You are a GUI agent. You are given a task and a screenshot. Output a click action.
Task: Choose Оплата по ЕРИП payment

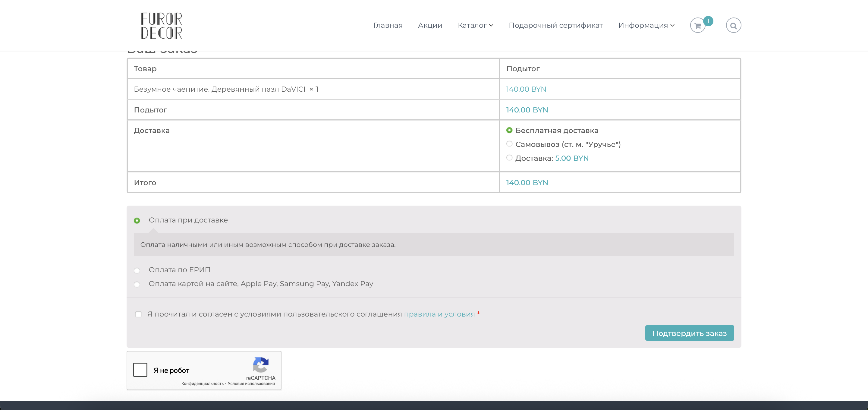click(x=137, y=270)
